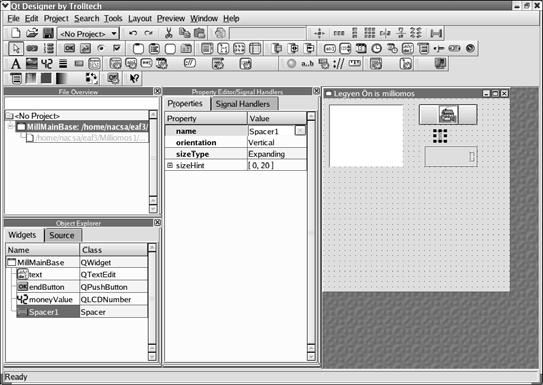Click the What's This help icon
543x385 pixels.
click(134, 79)
